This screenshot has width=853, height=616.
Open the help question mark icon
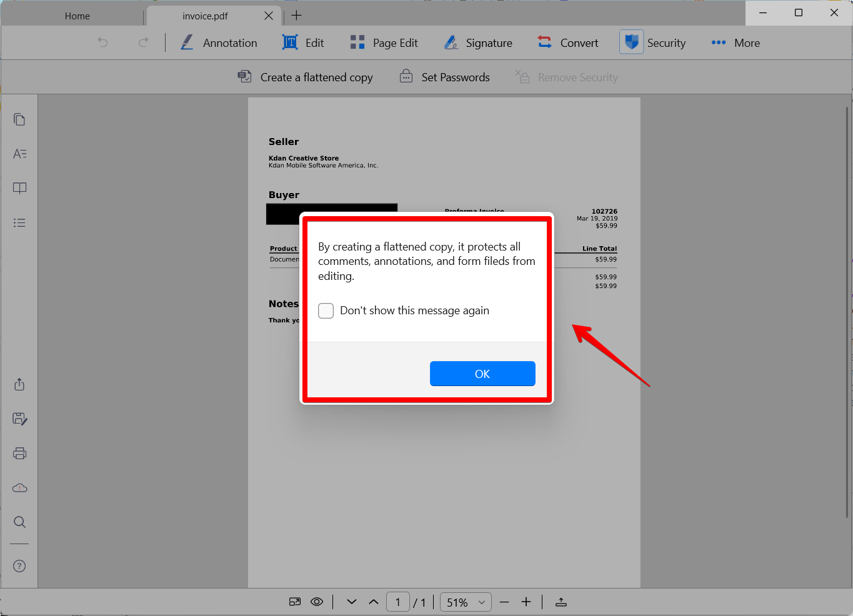coord(19,566)
